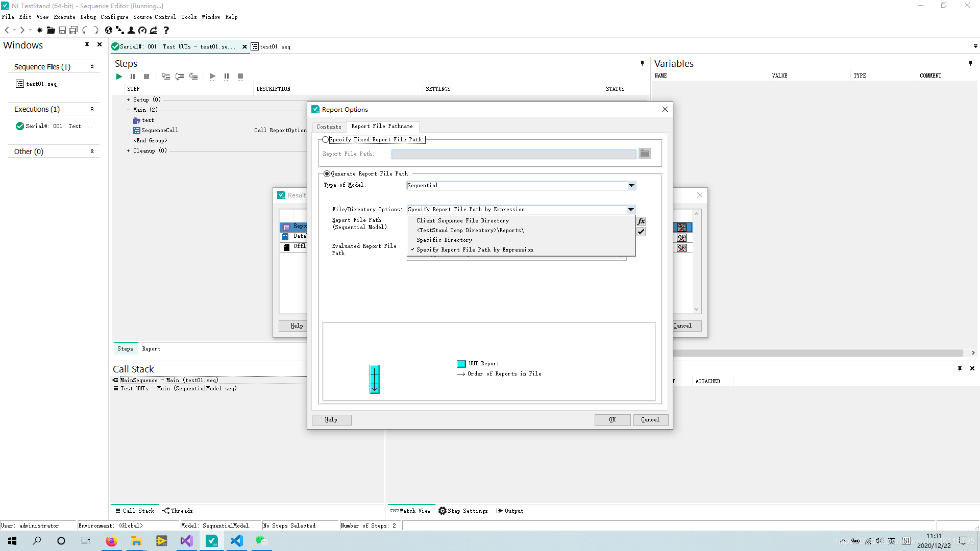
Task: Click Cancel in Report Options dialog
Action: tap(650, 420)
